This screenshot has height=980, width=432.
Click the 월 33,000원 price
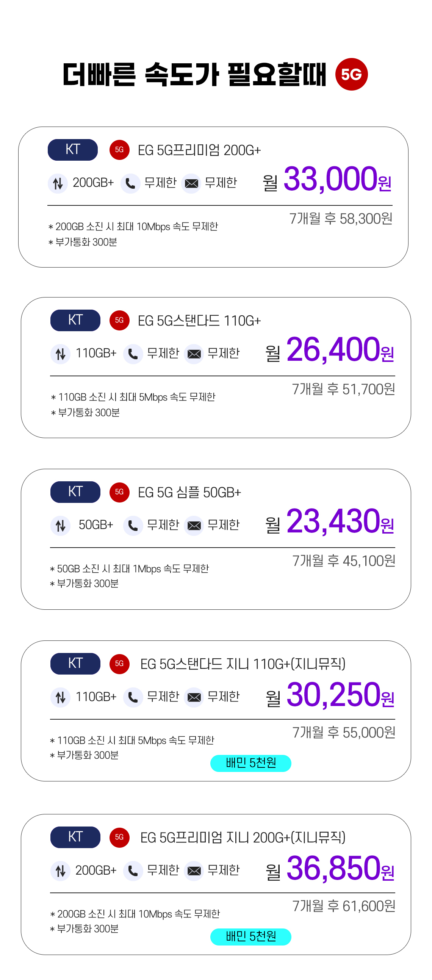327,179
